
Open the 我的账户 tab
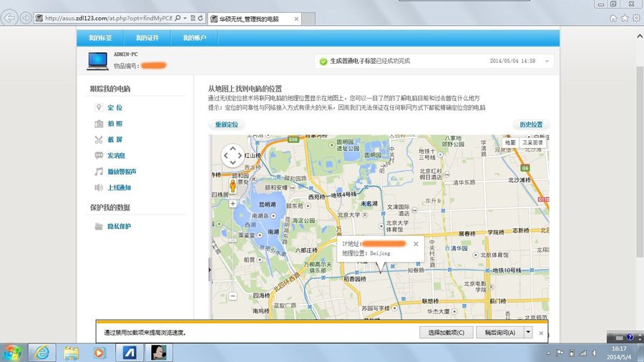(x=194, y=38)
